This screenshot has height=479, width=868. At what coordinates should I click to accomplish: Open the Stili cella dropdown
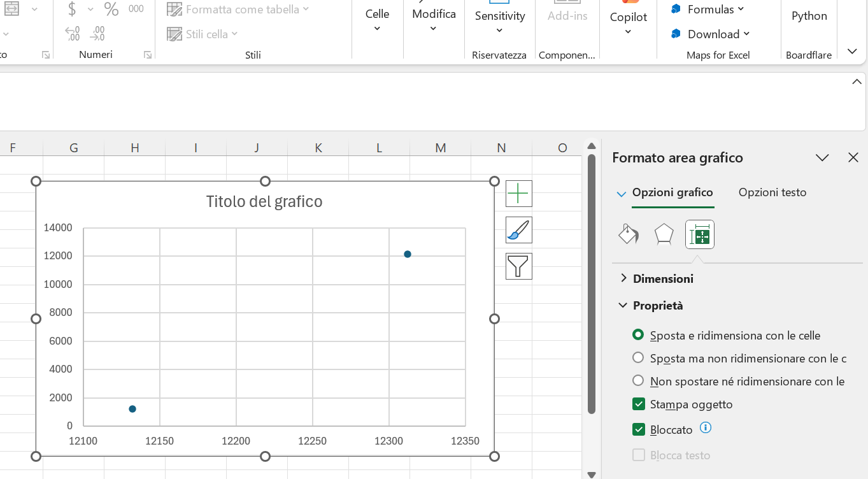(203, 34)
